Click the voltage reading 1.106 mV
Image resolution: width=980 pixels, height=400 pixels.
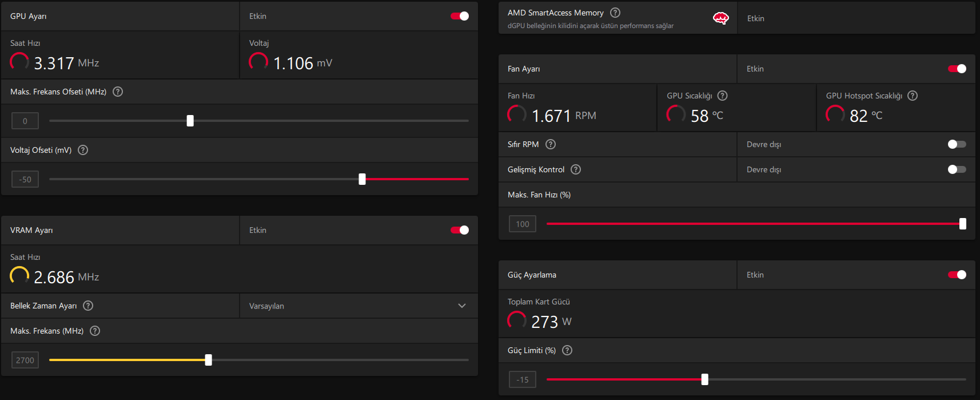coord(302,63)
